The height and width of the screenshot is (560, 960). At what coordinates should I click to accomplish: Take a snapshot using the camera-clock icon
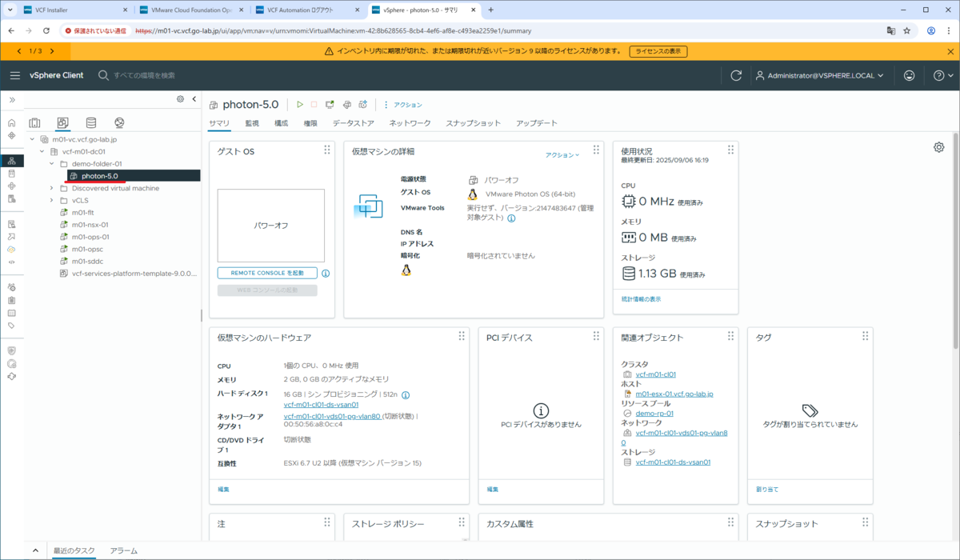coord(363,105)
